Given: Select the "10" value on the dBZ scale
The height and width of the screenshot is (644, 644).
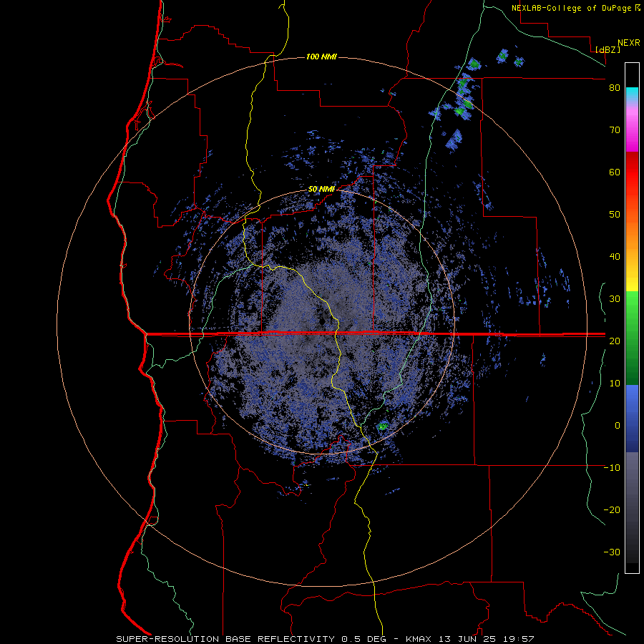Looking at the screenshot, I should coord(615,384).
